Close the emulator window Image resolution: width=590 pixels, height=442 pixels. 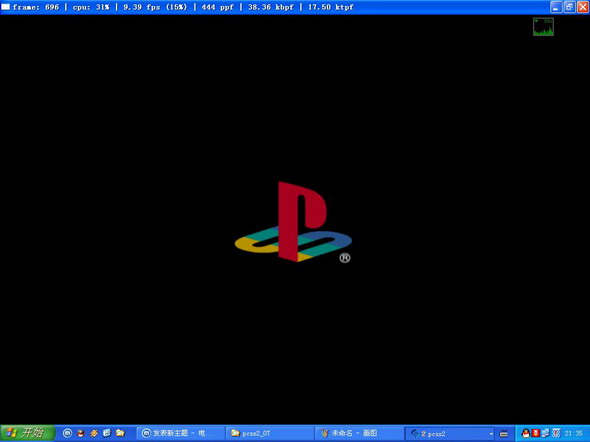click(582, 7)
